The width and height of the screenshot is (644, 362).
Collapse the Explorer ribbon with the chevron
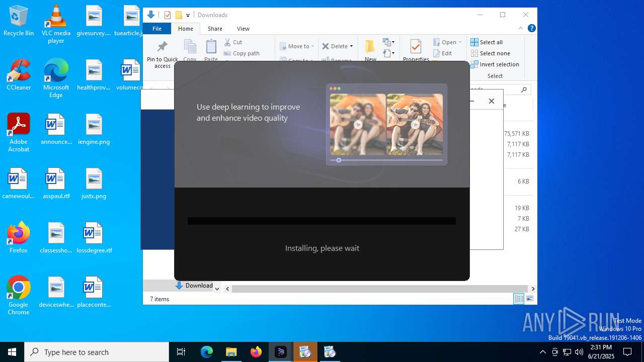521,28
